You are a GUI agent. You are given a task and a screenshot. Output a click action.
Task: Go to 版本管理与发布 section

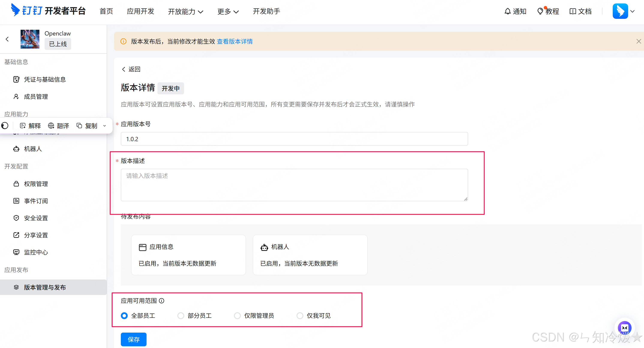(45, 287)
